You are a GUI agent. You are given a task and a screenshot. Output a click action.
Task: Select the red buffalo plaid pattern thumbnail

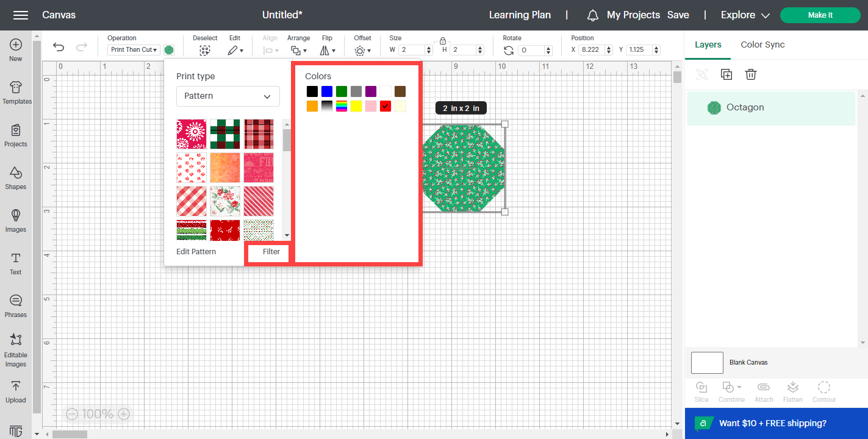point(258,134)
